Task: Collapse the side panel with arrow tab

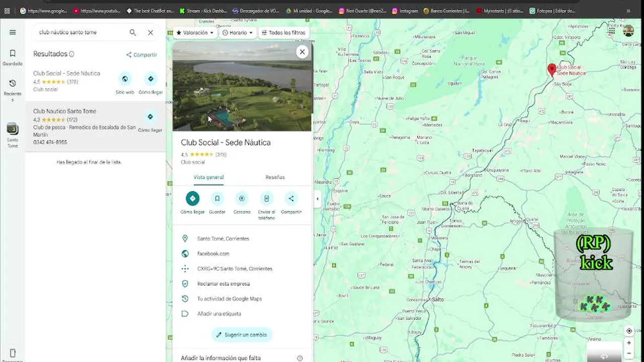Action: (317, 199)
